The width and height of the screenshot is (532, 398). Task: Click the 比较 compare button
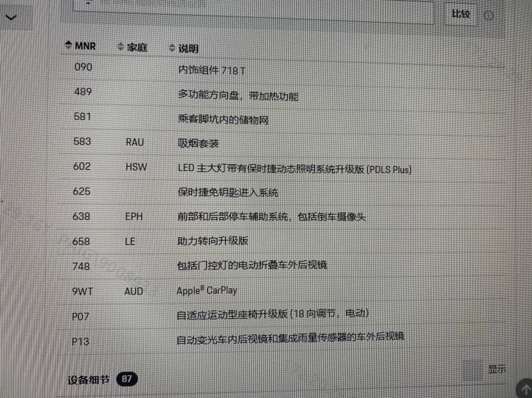[461, 14]
